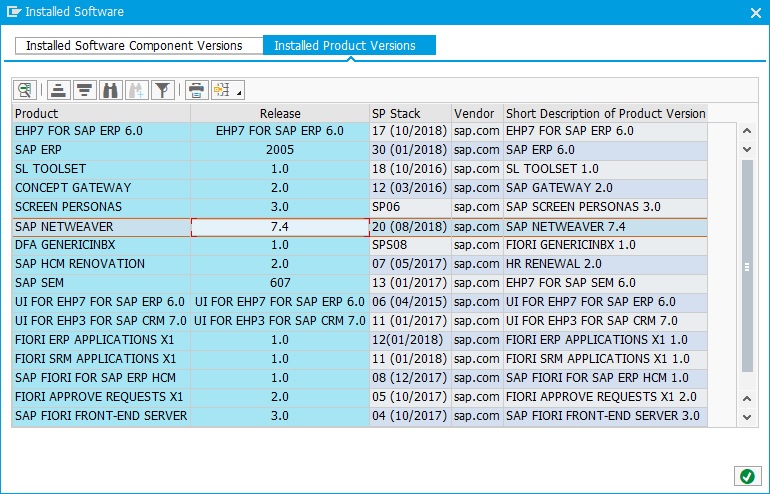Screen dimensions: 770x494
Task: Select the SAP HCM RENOVATION product cell
Action: [101, 264]
